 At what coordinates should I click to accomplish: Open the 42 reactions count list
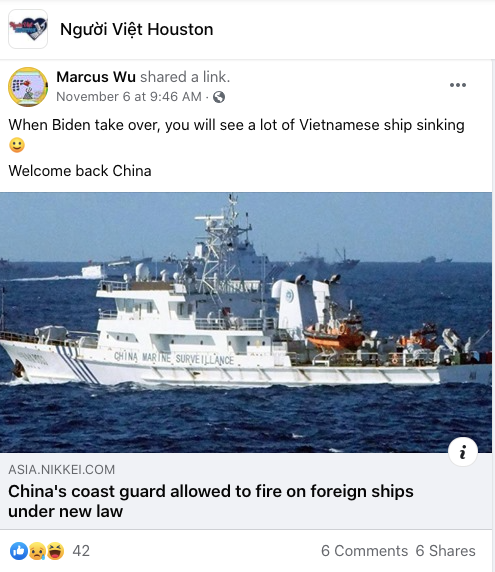point(81,551)
